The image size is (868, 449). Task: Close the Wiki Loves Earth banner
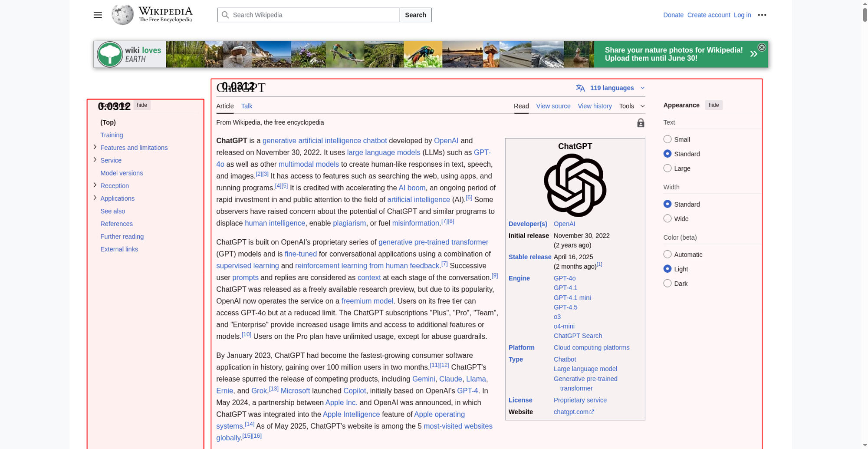point(762,47)
